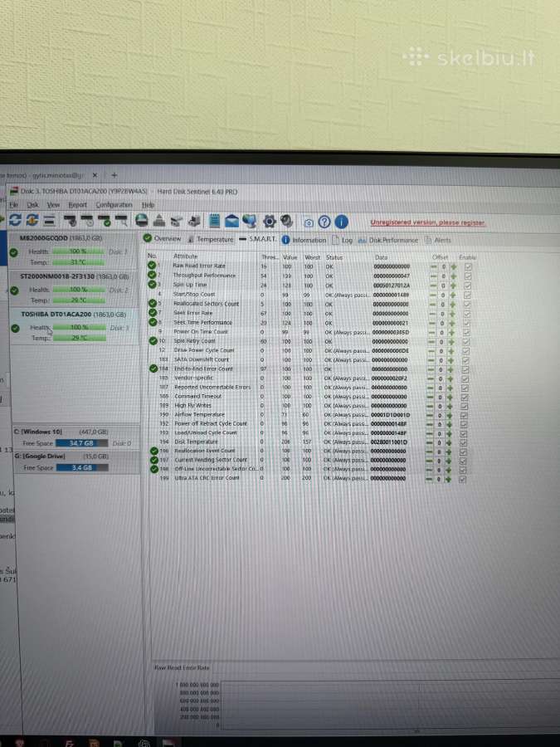
Task: Click the green plus offset for Raw Read Error Rate
Action: [x=453, y=266]
